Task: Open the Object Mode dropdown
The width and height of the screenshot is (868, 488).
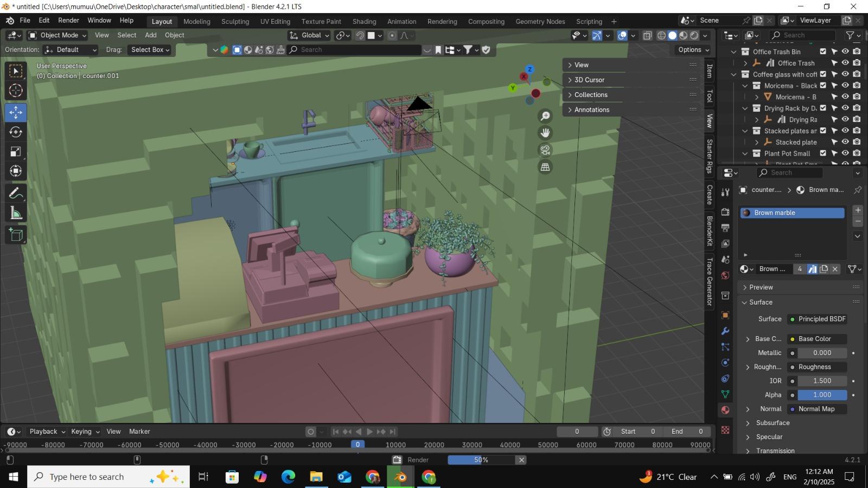Action: point(57,35)
